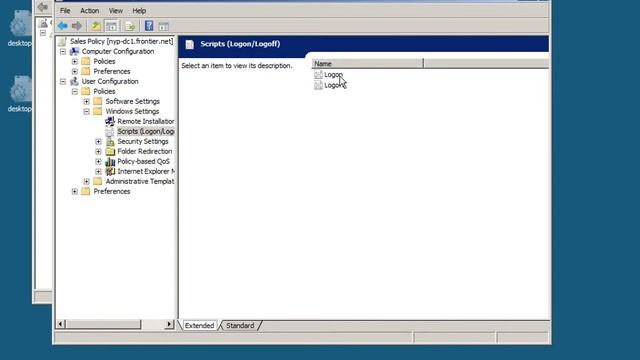
Task: Click the tree pane scroll left arrow
Action: point(60,324)
